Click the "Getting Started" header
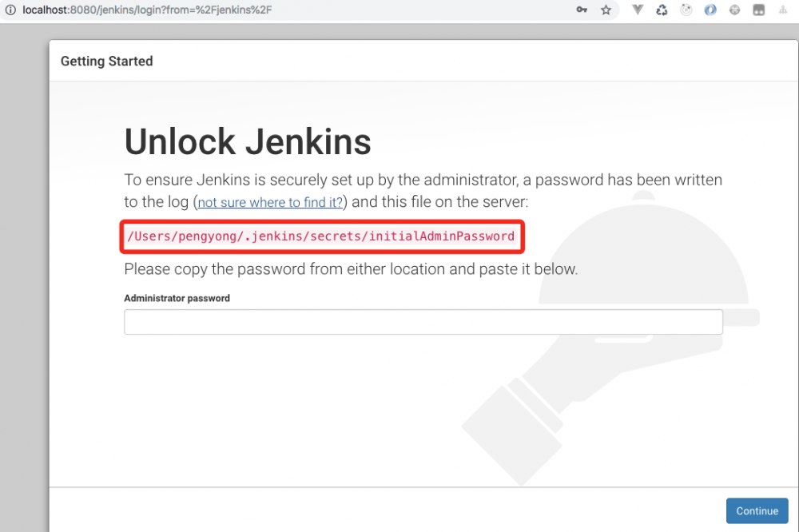The width and height of the screenshot is (799, 532). (106, 61)
